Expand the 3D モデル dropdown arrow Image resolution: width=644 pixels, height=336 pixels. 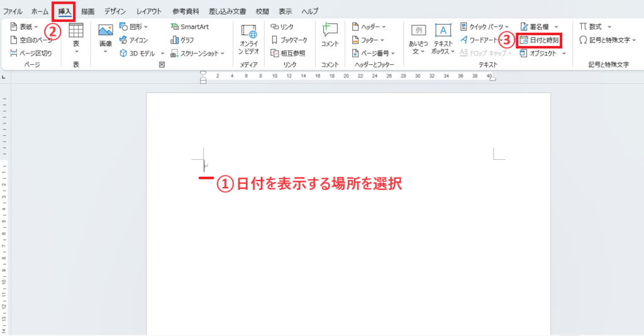pyautogui.click(x=162, y=53)
